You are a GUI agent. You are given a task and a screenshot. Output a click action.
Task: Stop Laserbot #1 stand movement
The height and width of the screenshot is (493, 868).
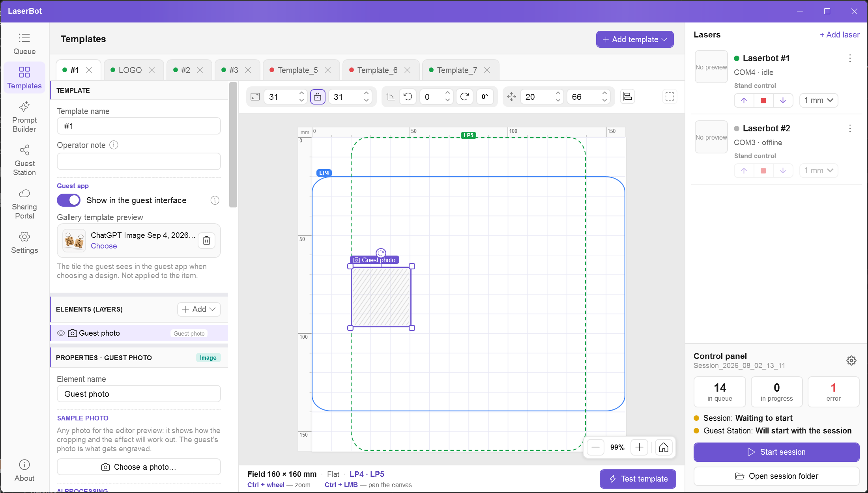pos(763,100)
